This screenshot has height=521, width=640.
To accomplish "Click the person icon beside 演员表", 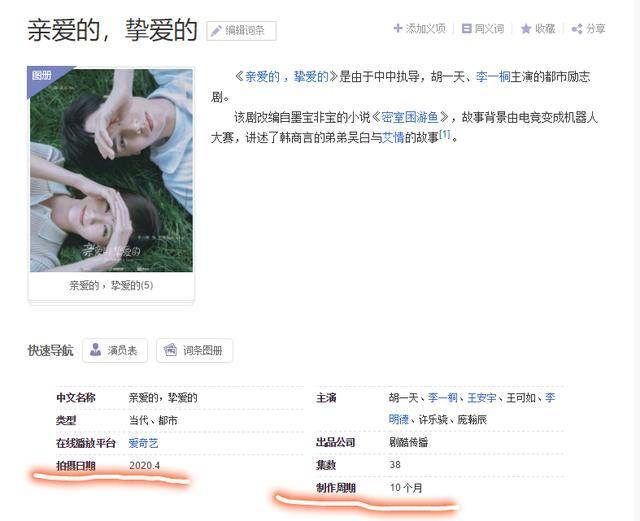I will click(95, 350).
